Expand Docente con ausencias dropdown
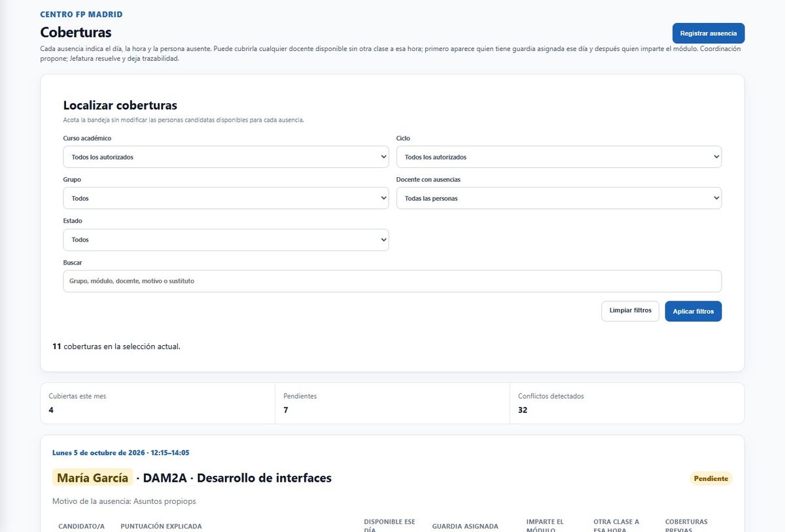The height and width of the screenshot is (532, 785). pos(559,198)
